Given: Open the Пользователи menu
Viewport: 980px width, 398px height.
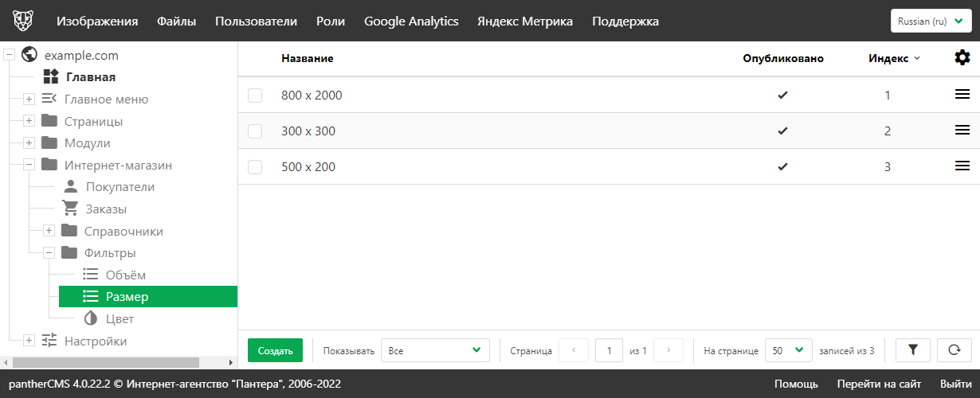Looking at the screenshot, I should click(256, 21).
